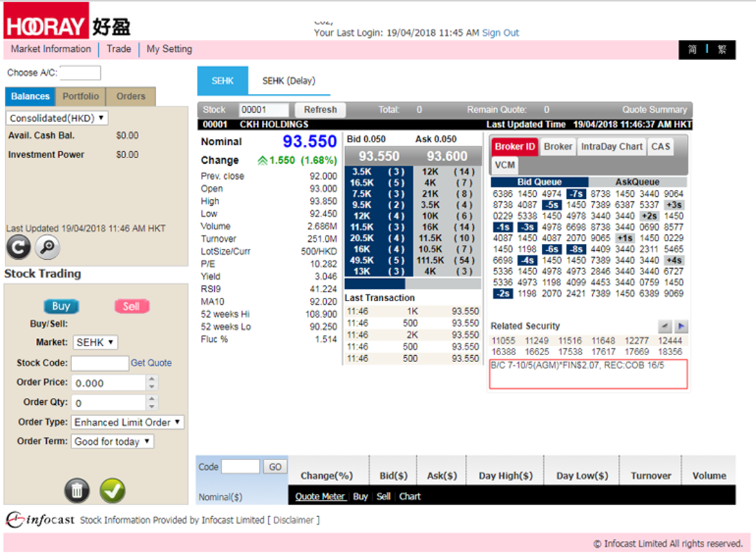Open the Market SEHK dropdown
The width and height of the screenshot is (756, 559).
click(95, 343)
